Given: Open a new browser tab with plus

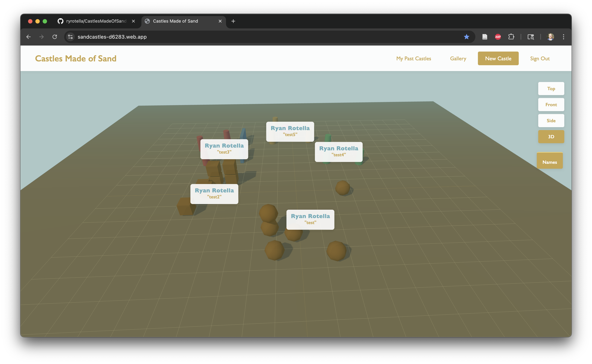Looking at the screenshot, I should 233,21.
